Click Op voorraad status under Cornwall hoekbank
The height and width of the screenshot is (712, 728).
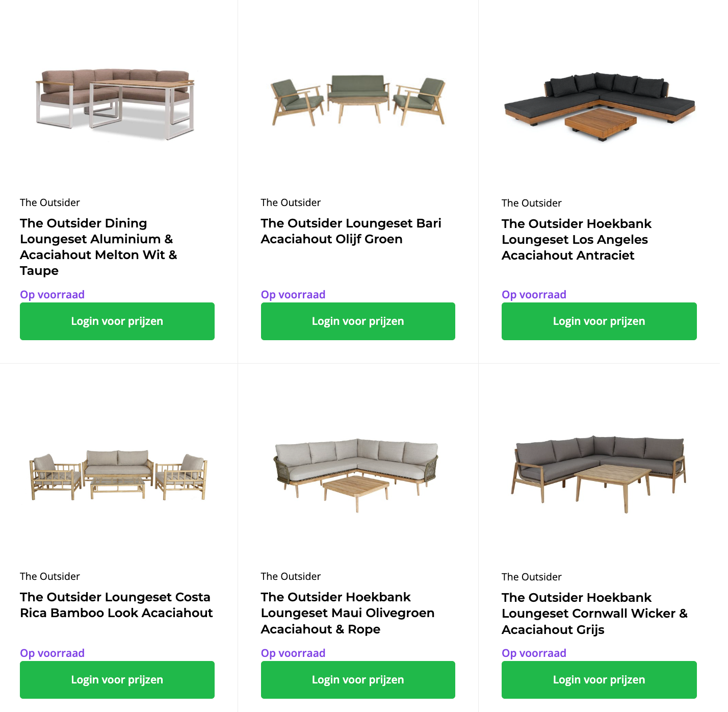(x=534, y=653)
